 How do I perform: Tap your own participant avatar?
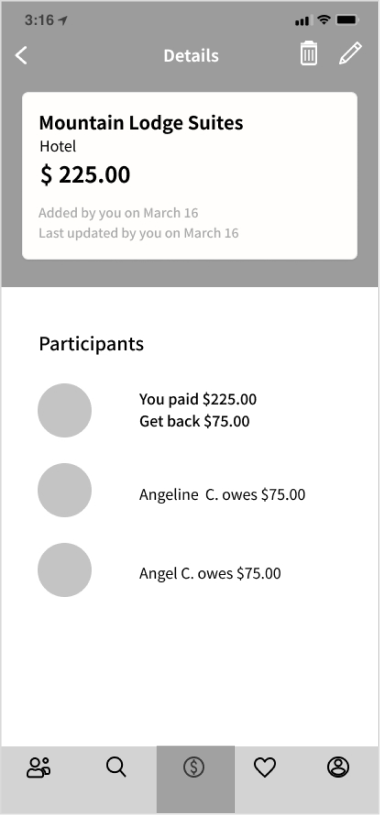pos(64,410)
